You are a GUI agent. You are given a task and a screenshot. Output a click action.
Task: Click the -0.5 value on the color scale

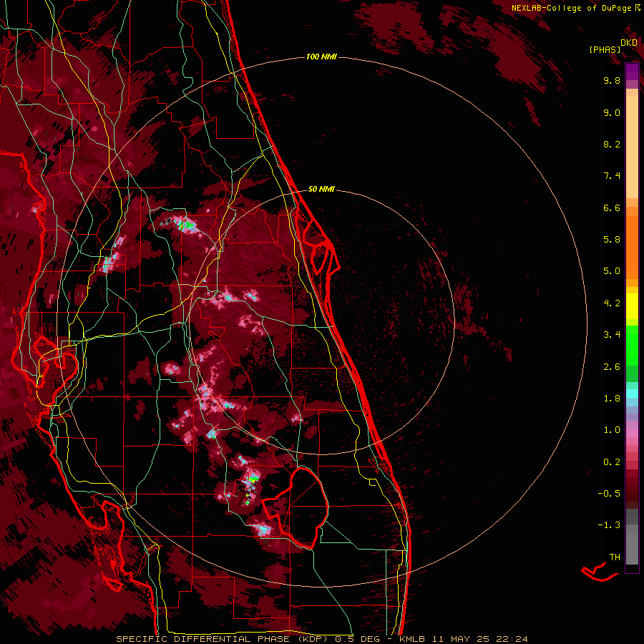click(609, 494)
